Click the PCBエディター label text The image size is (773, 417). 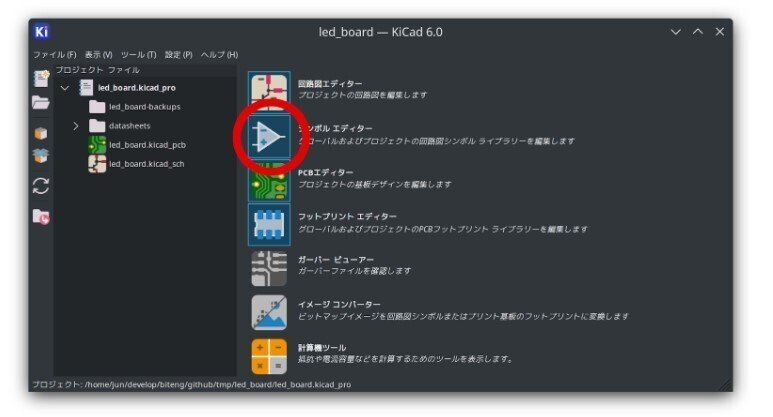[x=325, y=173]
